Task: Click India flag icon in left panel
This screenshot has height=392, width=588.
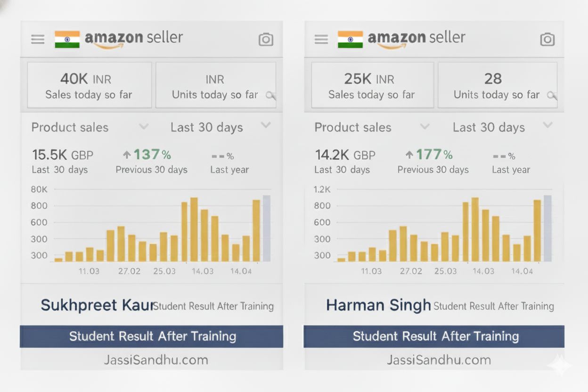Action: 67,39
